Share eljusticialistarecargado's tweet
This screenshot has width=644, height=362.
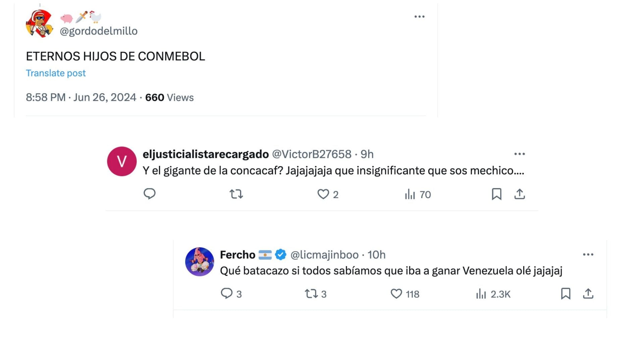(x=519, y=194)
